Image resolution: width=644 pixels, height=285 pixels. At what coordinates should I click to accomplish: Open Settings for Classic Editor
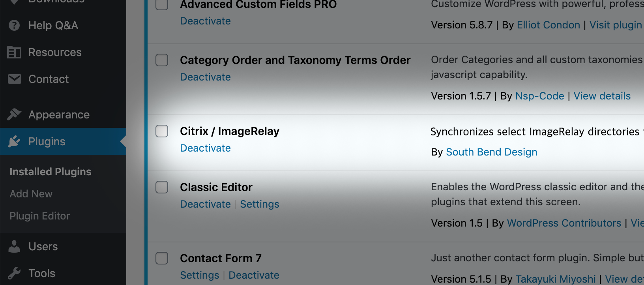pyautogui.click(x=260, y=204)
